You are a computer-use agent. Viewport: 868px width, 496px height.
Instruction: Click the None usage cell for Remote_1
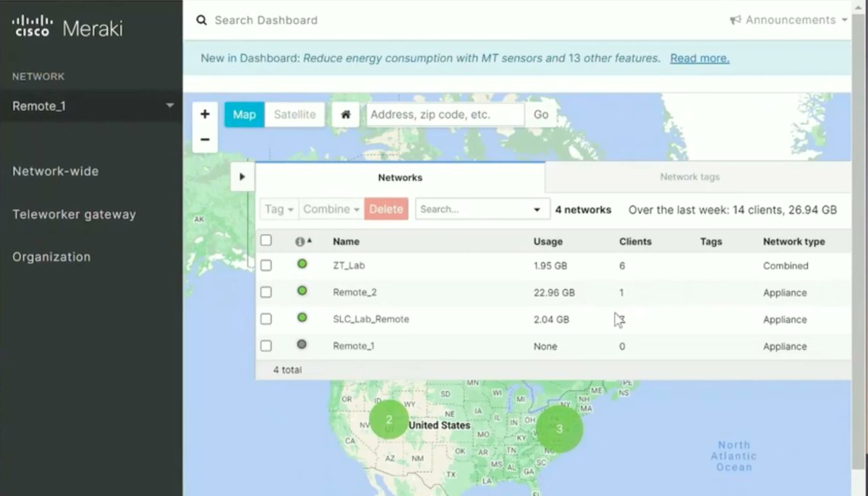click(545, 346)
